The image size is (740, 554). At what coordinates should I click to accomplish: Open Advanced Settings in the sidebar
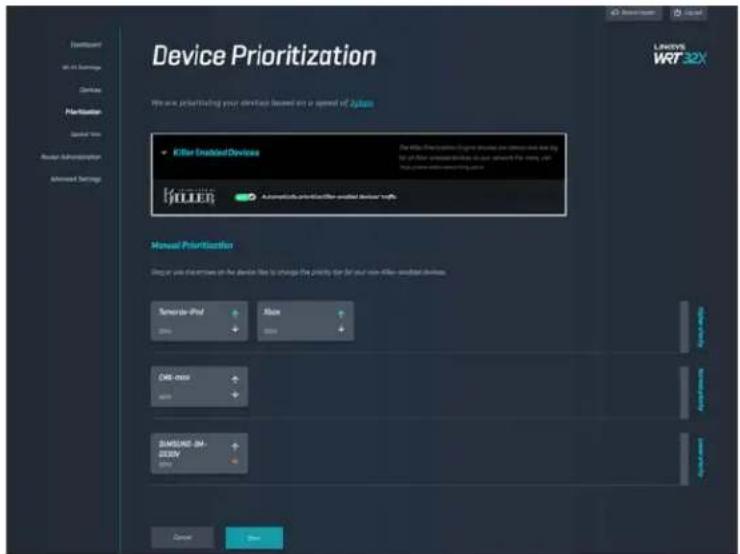pos(76,179)
